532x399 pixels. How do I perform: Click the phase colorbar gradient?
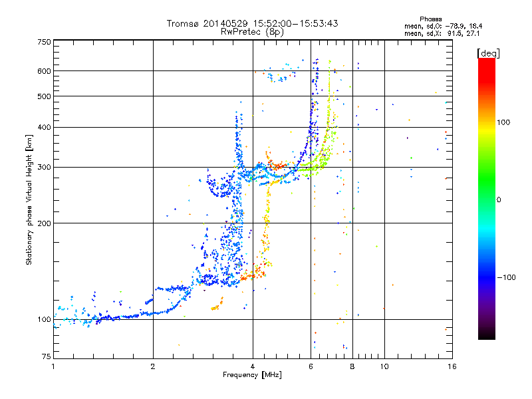pos(487,198)
